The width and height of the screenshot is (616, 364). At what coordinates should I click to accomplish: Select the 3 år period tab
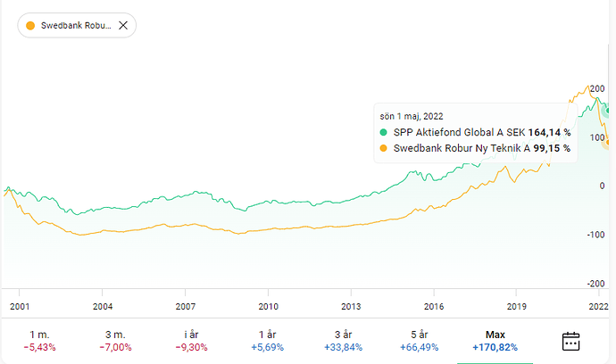pyautogui.click(x=343, y=341)
